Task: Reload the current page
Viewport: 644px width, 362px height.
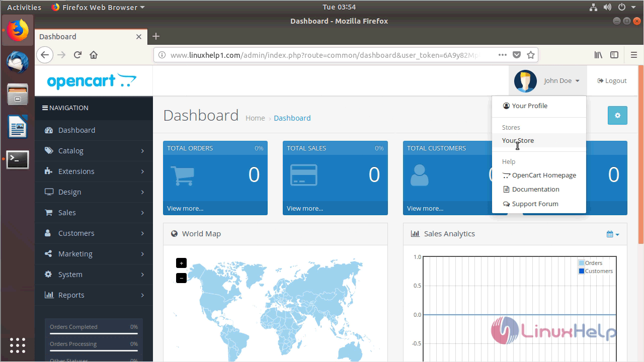Action: pos(77,55)
